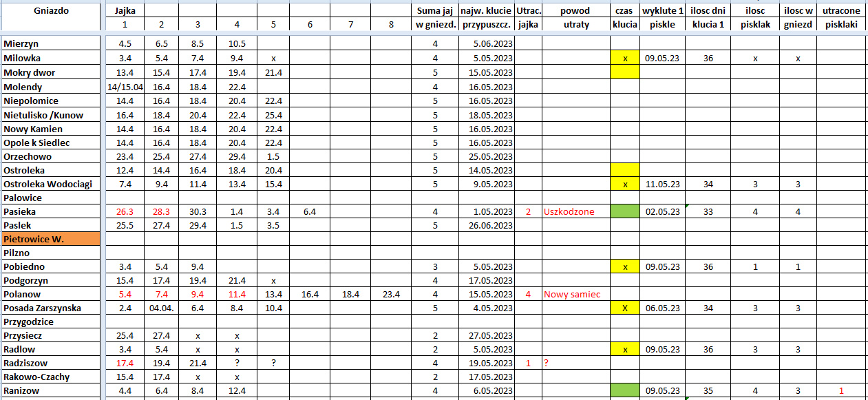Click the yellow X in Posada Zarszynska row

[x=625, y=308]
